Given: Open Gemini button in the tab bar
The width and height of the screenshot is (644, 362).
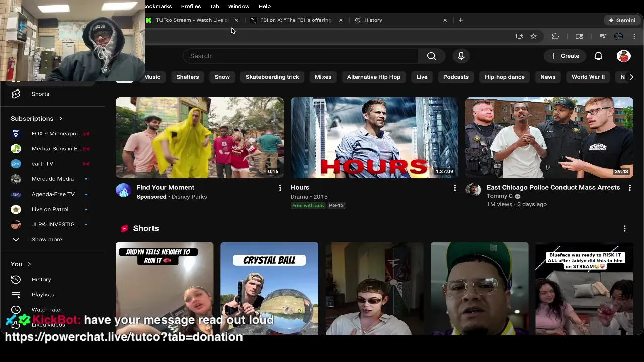Looking at the screenshot, I should pyautogui.click(x=622, y=20).
